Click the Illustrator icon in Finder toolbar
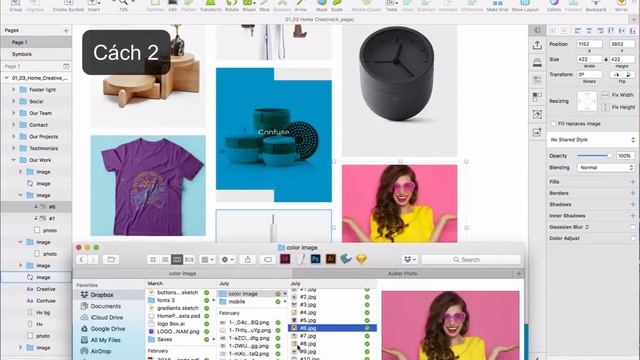640x360 pixels. point(331,259)
